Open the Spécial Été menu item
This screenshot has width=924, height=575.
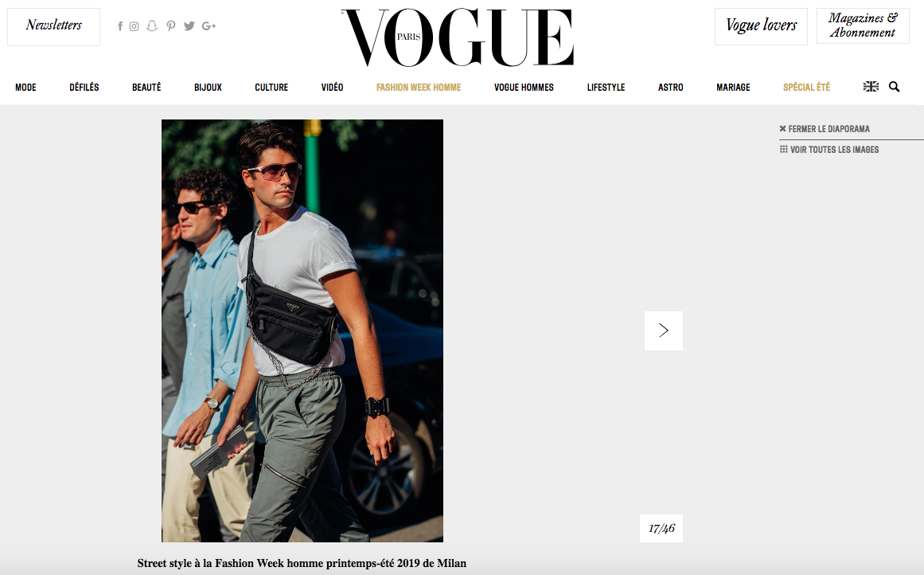point(806,88)
